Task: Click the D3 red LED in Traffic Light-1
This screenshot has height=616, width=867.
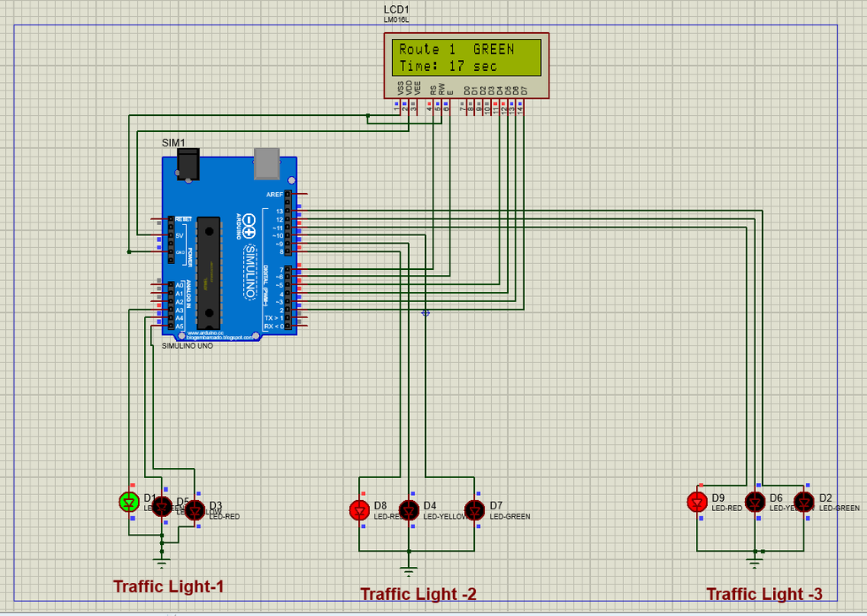Action: point(194,510)
